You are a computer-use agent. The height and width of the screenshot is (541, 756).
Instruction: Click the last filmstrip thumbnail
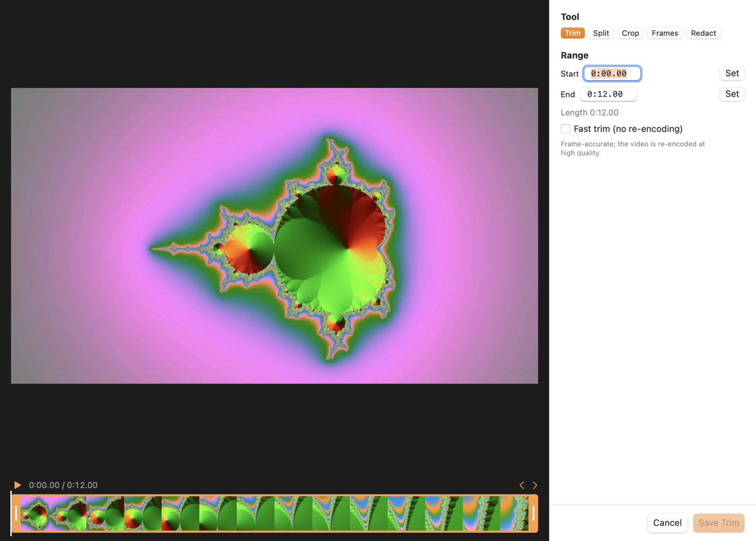coord(514,513)
